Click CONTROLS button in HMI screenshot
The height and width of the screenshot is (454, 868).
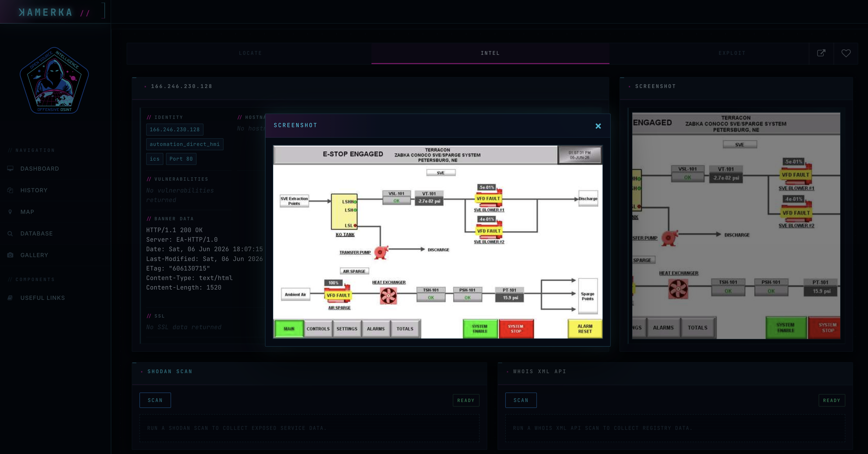[318, 329]
